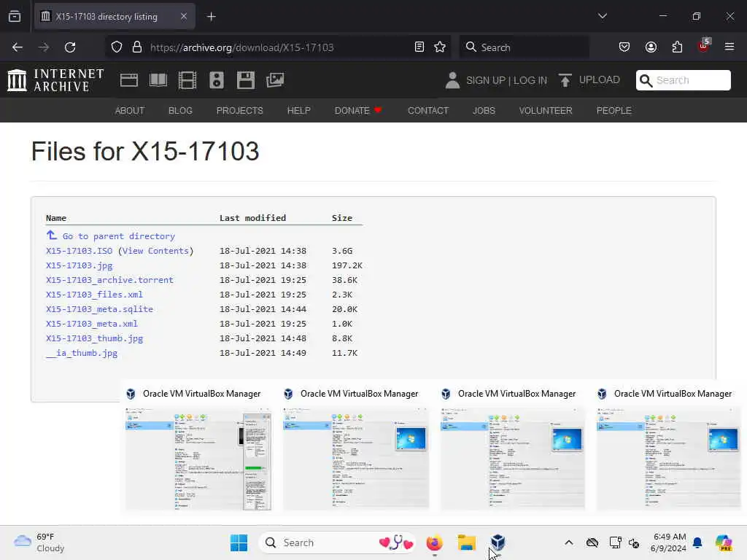The width and height of the screenshot is (747, 560).
Task: Open the ABOUT menu item
Action: tap(130, 111)
